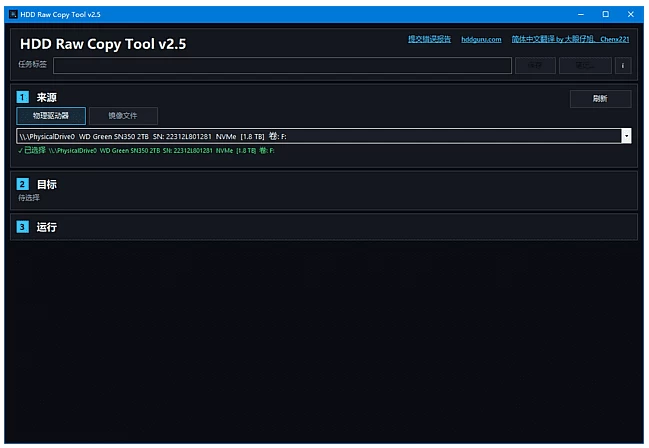Click the 来源 section header
This screenshot has height=448, width=649.
pyautogui.click(x=47, y=98)
